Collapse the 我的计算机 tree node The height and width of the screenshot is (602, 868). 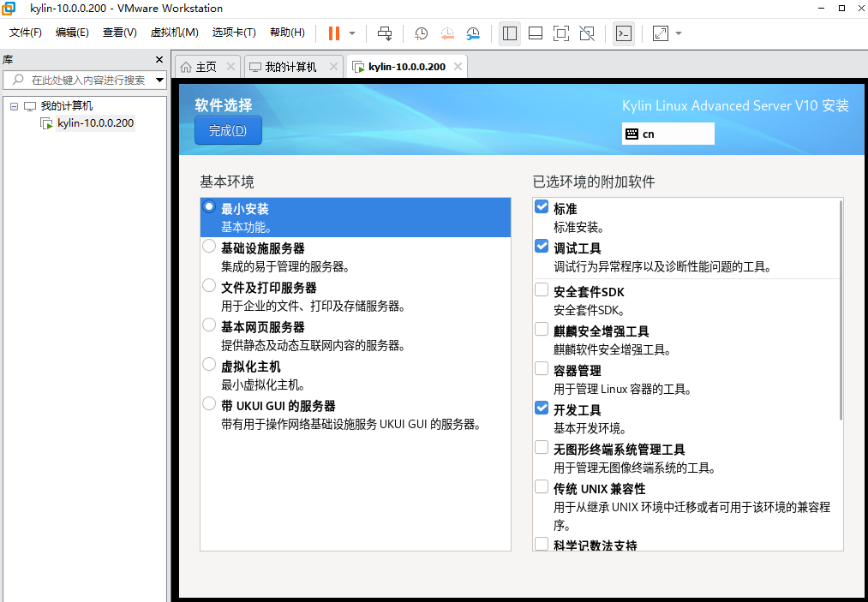(14, 106)
